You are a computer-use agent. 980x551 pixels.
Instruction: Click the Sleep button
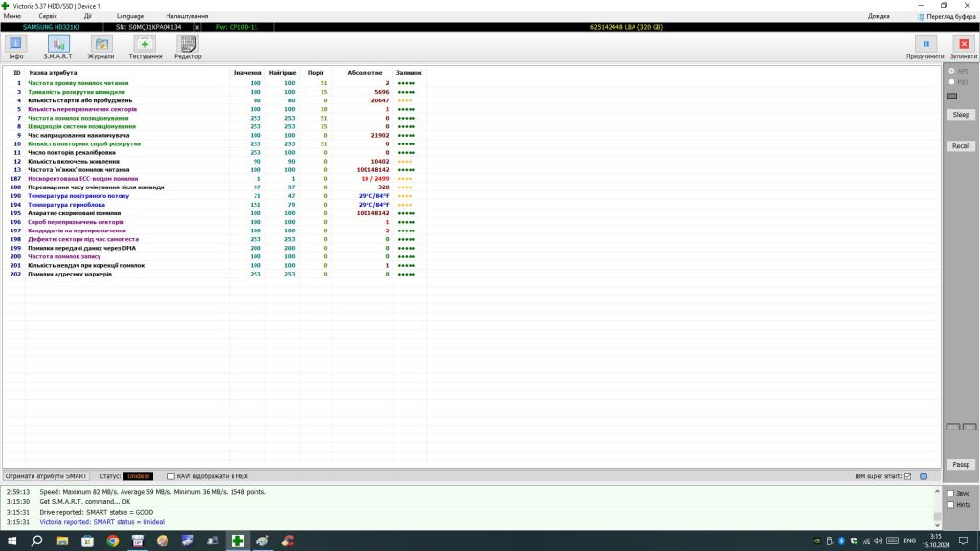(961, 115)
